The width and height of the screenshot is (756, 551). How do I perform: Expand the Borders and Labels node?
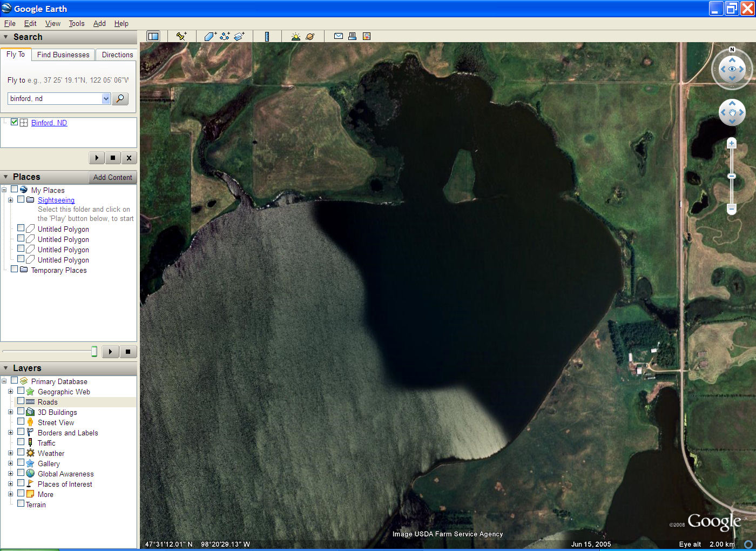click(x=10, y=433)
